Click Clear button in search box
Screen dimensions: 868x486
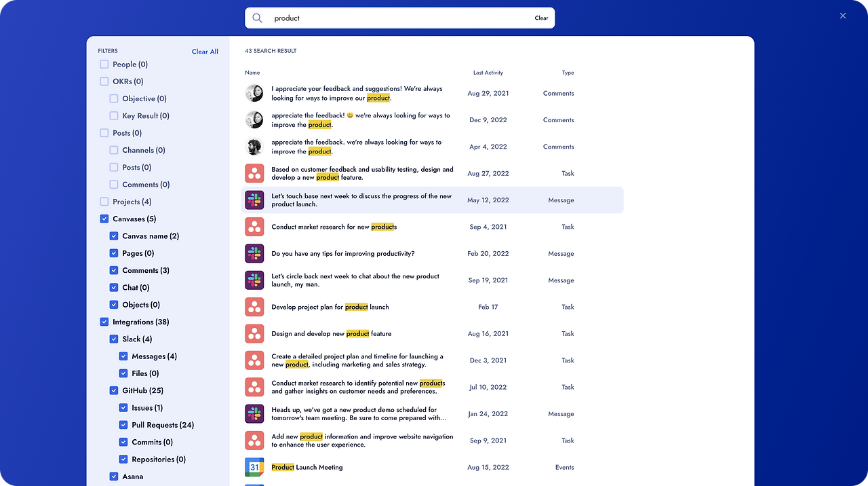(541, 18)
